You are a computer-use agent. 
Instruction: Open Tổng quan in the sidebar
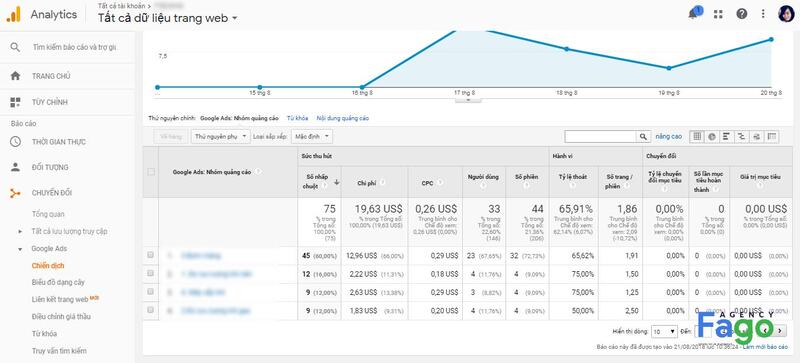tap(48, 214)
